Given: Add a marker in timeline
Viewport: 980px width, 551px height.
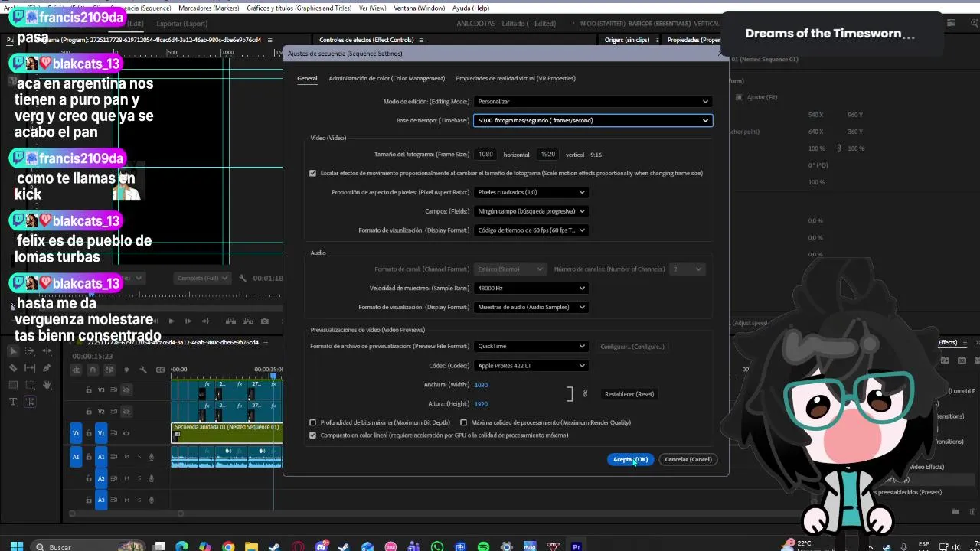Looking at the screenshot, I should pos(126,370).
